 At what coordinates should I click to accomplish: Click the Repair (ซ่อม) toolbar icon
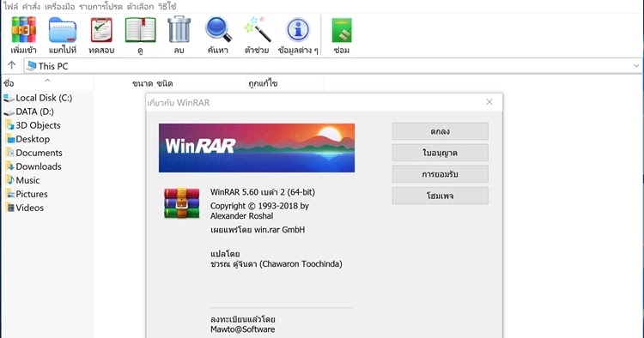pyautogui.click(x=342, y=30)
